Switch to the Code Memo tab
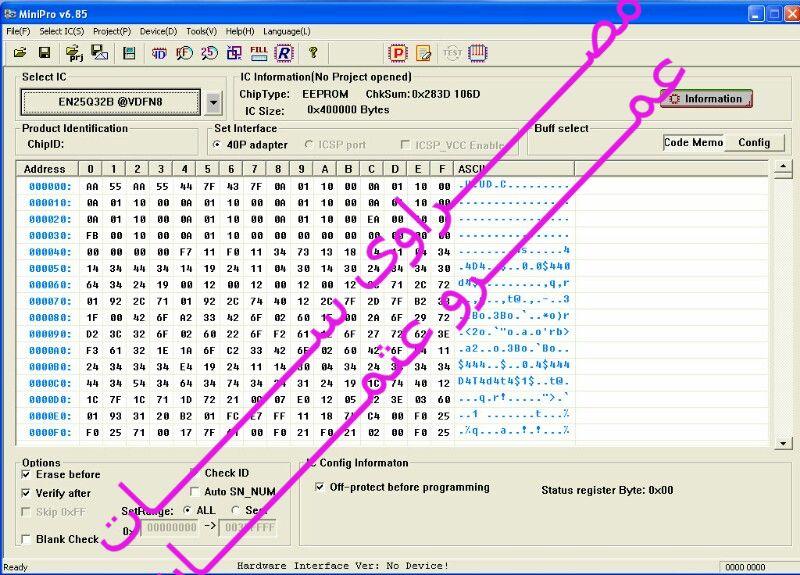The image size is (800, 575). 693,142
